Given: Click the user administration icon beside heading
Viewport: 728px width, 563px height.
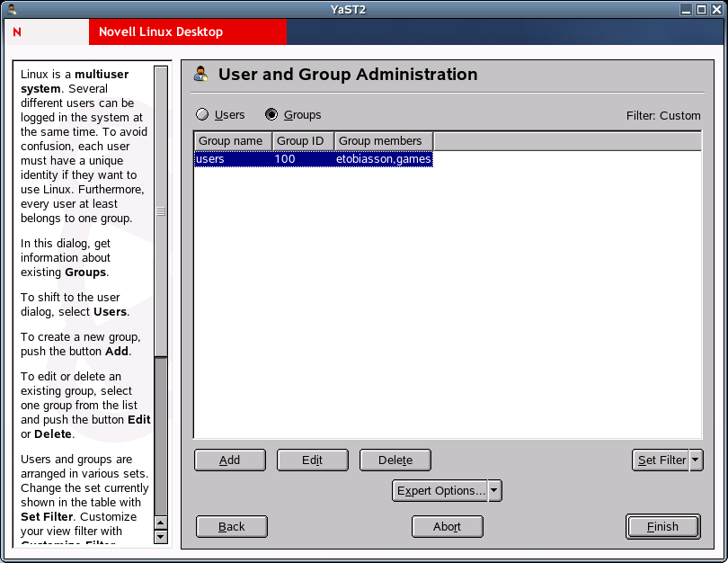Looking at the screenshot, I should [x=200, y=75].
